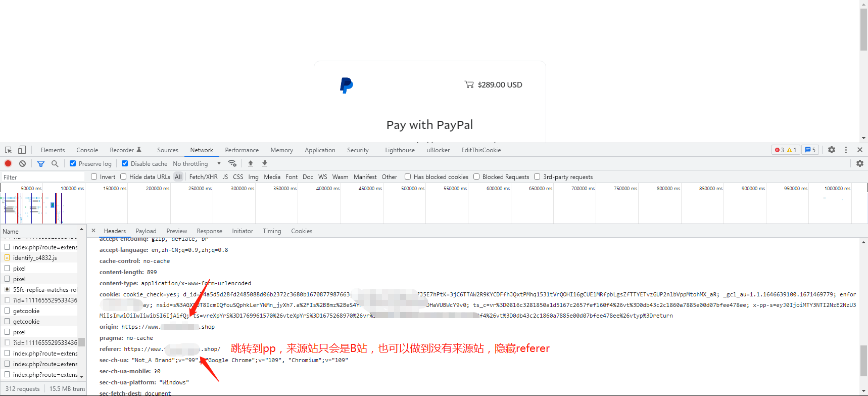The width and height of the screenshot is (868, 396).
Task: Click the Filter text input field
Action: click(x=43, y=177)
